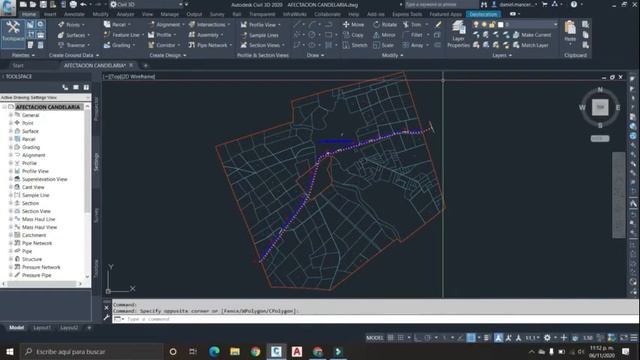
Task: Select the Parcel tool
Action: click(117, 24)
